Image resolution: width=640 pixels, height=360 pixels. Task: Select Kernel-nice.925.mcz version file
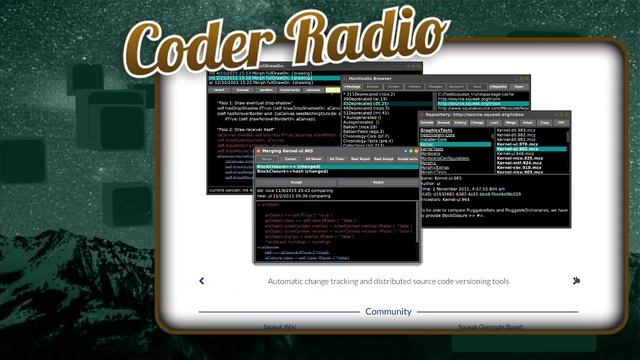520,158
